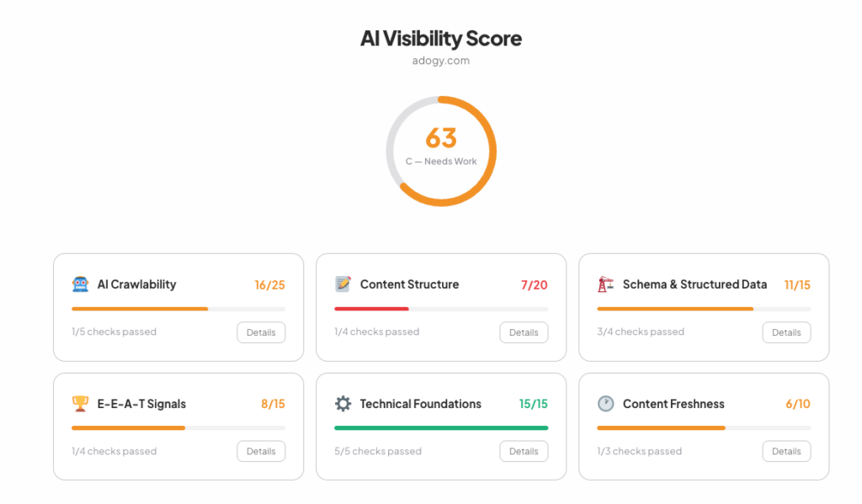
Task: Click the memo icon beside Content Structure
Action: tap(343, 284)
